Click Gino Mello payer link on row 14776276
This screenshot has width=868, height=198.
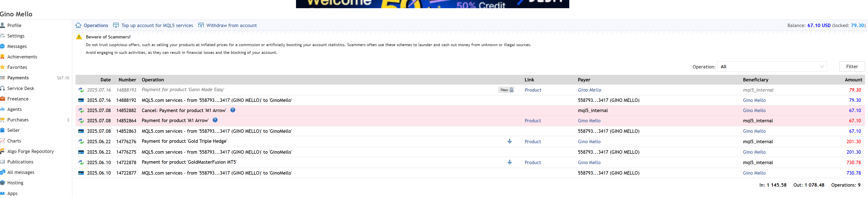589,142
